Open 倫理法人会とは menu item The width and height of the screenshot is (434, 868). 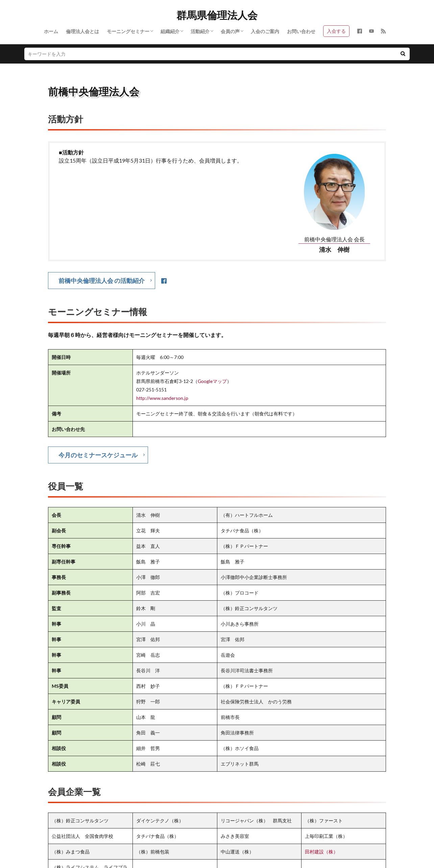coord(82,31)
